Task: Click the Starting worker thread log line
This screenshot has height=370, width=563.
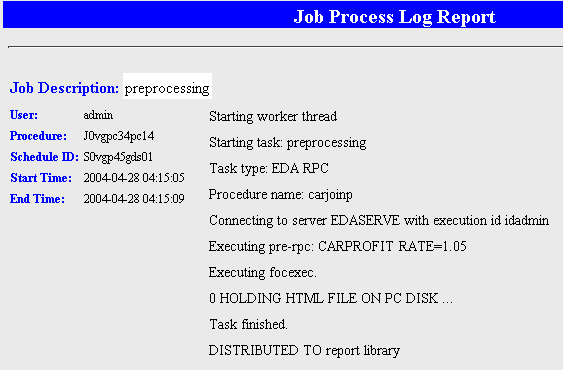Action: [273, 116]
